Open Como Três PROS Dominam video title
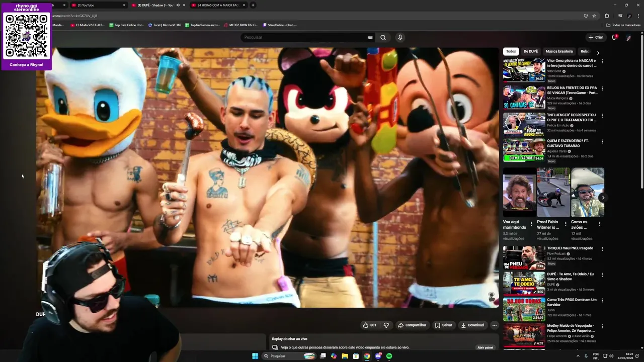 tap(572, 302)
